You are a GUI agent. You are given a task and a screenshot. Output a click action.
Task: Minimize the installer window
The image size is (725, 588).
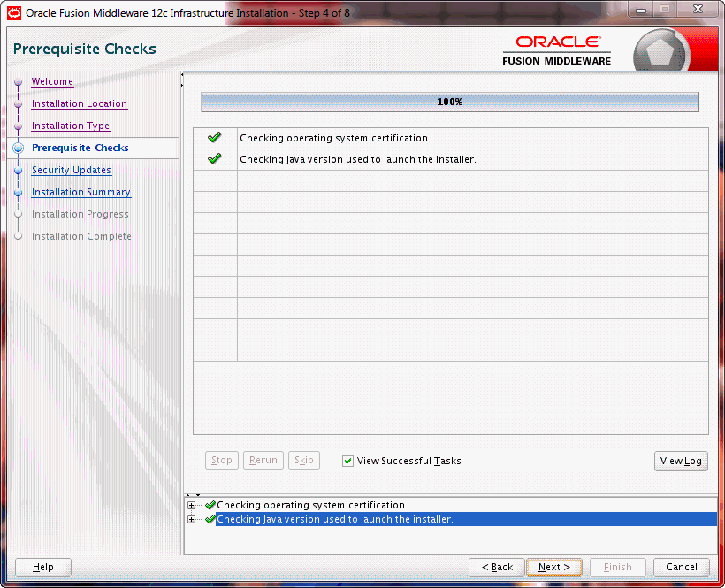tap(641, 11)
